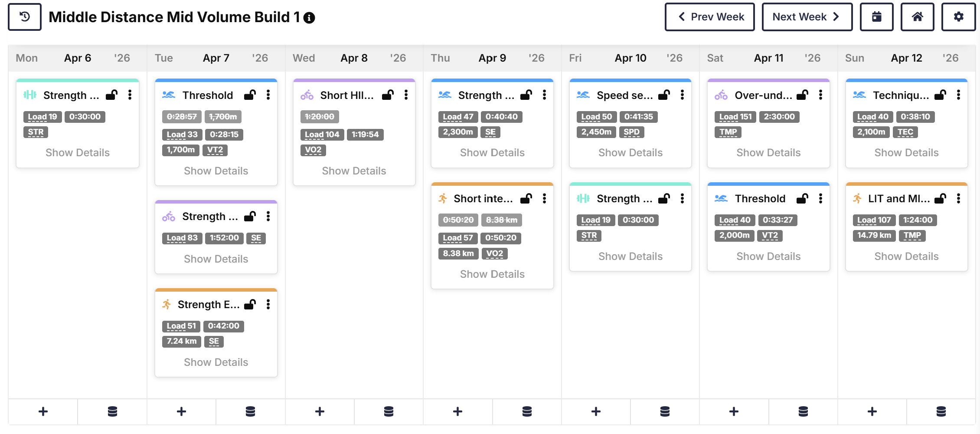980x434 pixels.
Task: Click the home icon button
Action: [917, 17]
